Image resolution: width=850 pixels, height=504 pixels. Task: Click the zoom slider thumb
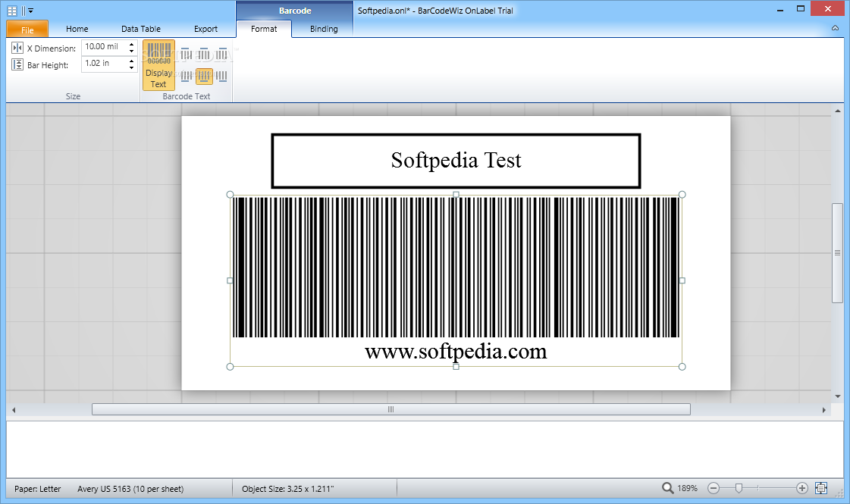tap(739, 488)
